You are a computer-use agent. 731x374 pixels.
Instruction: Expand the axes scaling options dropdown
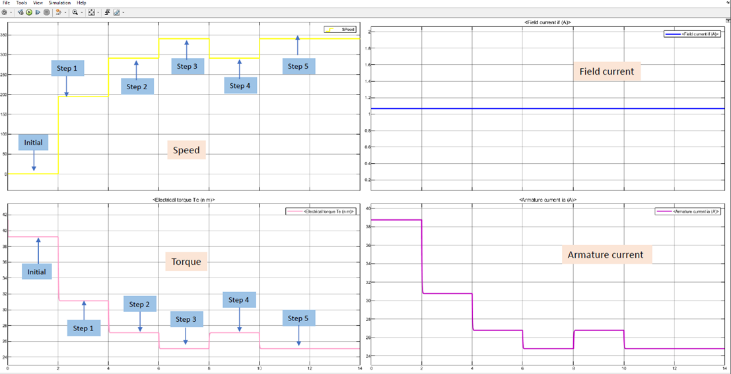pos(98,13)
